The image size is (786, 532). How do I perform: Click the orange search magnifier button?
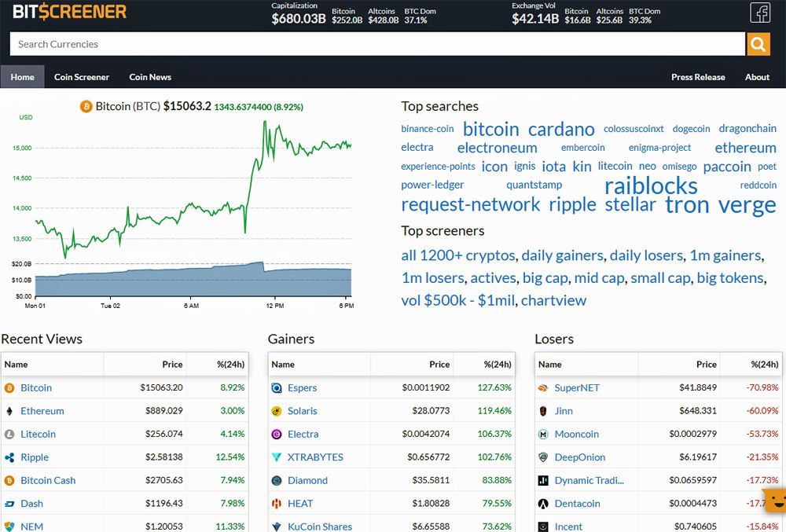(x=758, y=44)
